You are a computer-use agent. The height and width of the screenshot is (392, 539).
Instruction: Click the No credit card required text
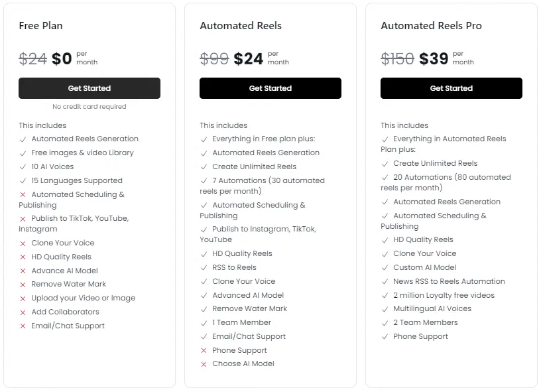click(90, 106)
